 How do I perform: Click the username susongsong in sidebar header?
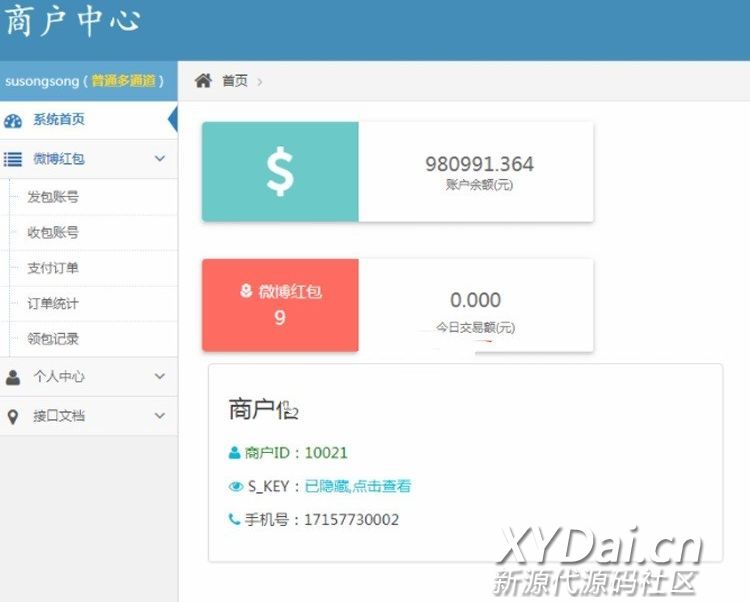[42, 81]
